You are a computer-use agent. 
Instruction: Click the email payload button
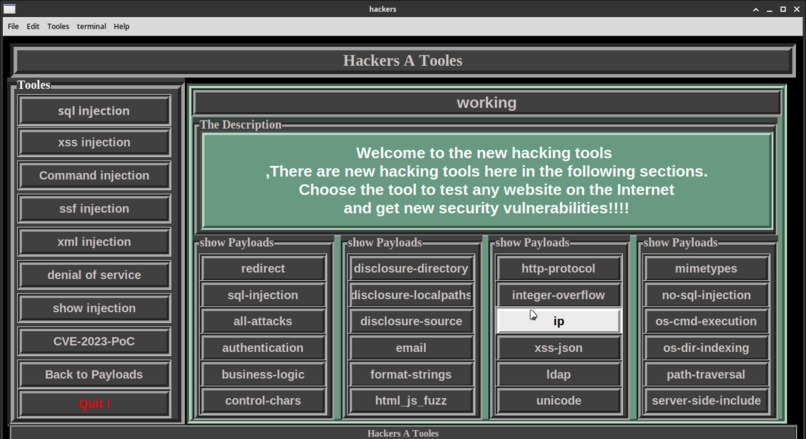(411, 348)
